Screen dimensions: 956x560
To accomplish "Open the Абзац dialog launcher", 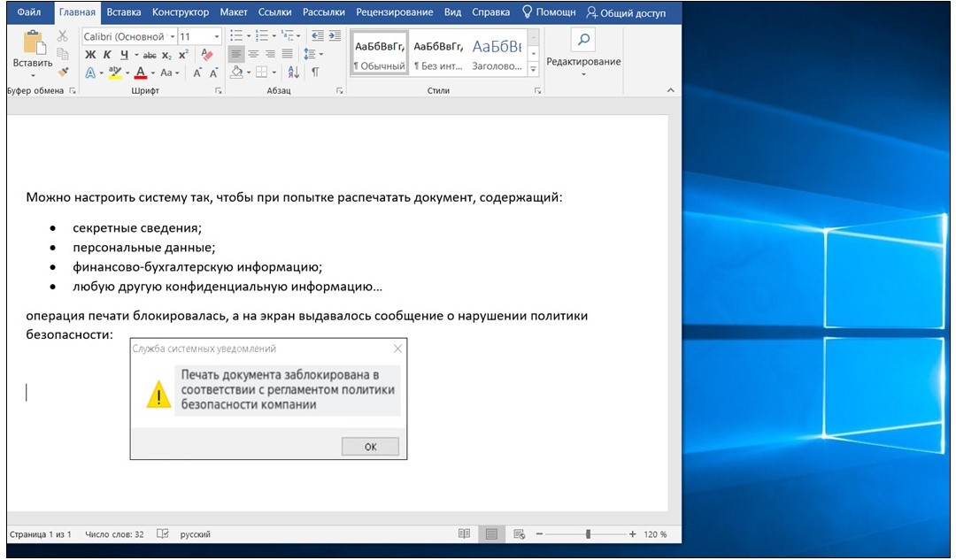I will 340,91.
